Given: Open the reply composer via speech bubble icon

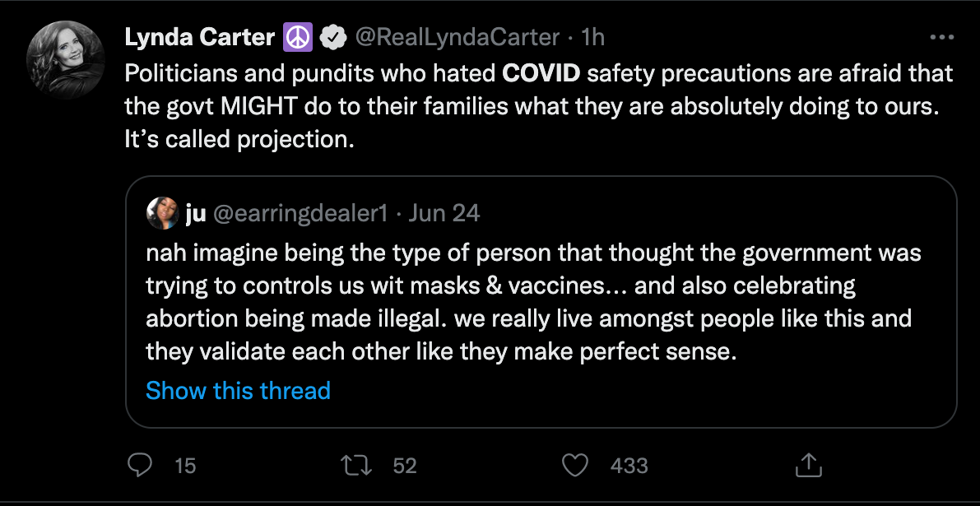Looking at the screenshot, I should tap(141, 466).
